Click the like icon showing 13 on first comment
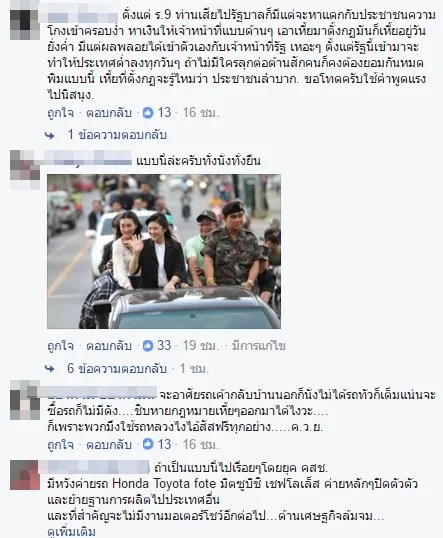 148,113
